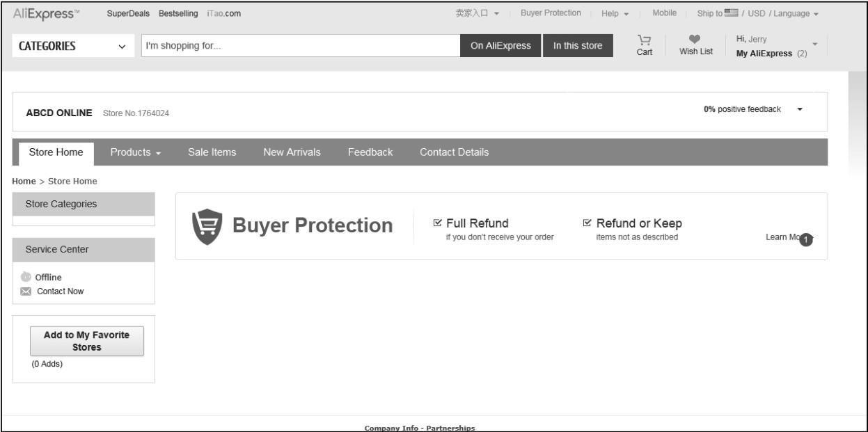Screen dimensions: 868x432
Task: Click the ABCD ONLINE store name
Action: pyautogui.click(x=59, y=113)
